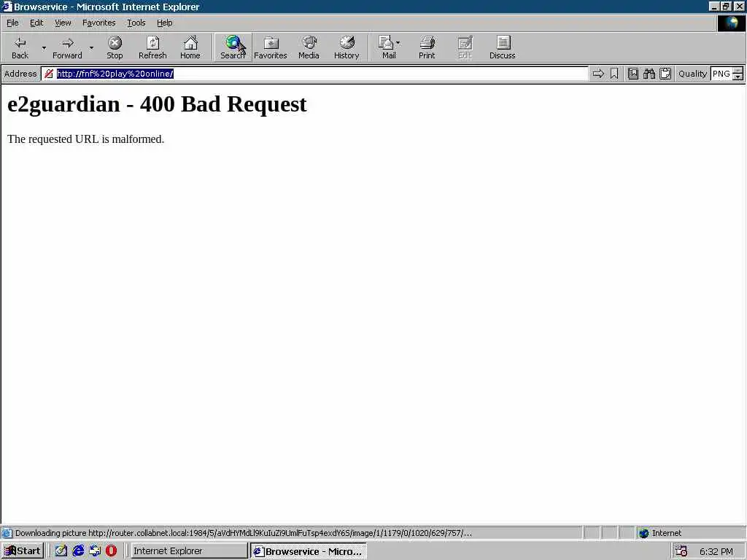Click the system tray scheduler icon
This screenshot has width=747, height=560.
pos(681,551)
